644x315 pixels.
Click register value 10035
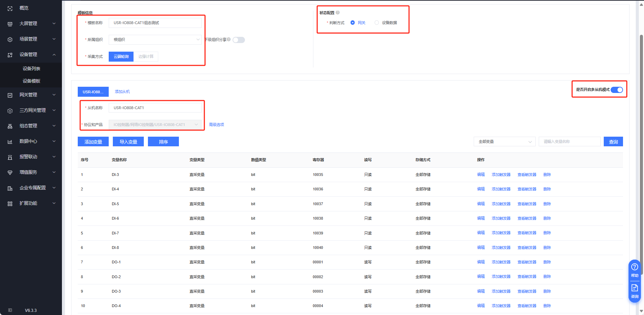click(318, 175)
